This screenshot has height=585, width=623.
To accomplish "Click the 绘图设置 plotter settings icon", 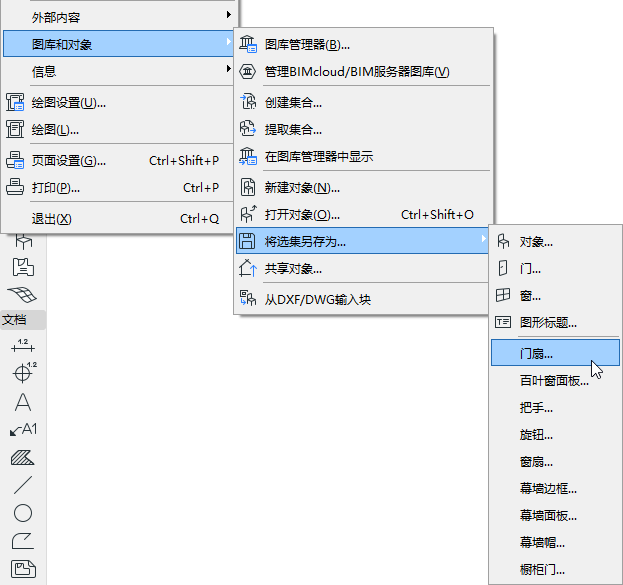I will [15, 102].
